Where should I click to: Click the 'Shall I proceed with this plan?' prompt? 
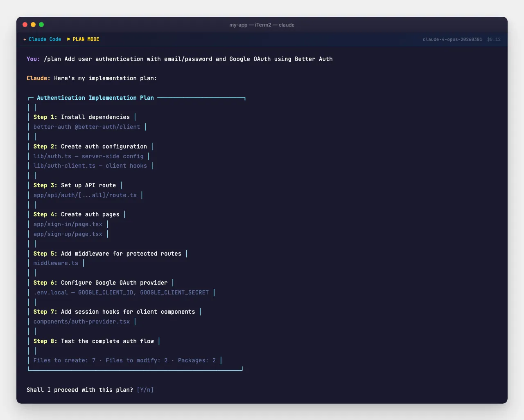pos(80,390)
